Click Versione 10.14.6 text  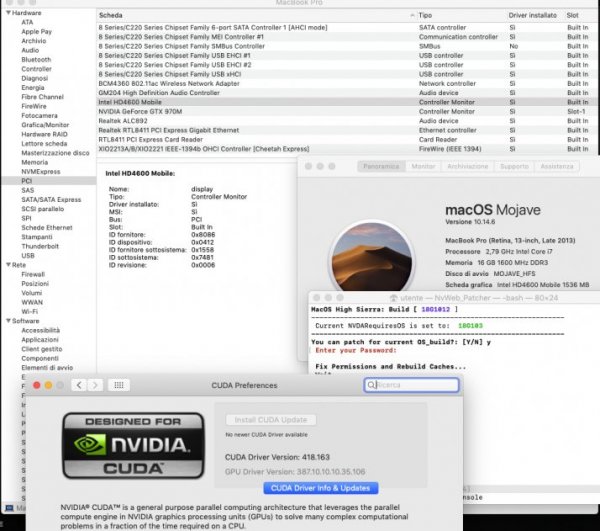(470, 222)
